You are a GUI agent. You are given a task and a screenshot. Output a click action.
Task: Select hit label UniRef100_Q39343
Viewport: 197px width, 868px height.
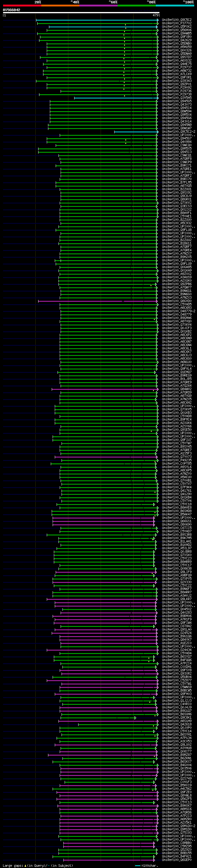[177, 81]
